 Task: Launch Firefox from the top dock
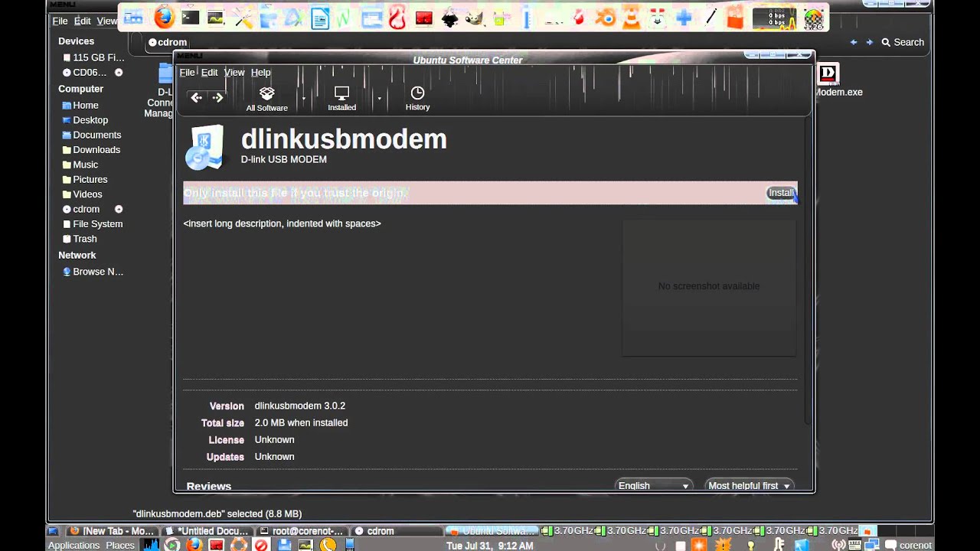(164, 17)
